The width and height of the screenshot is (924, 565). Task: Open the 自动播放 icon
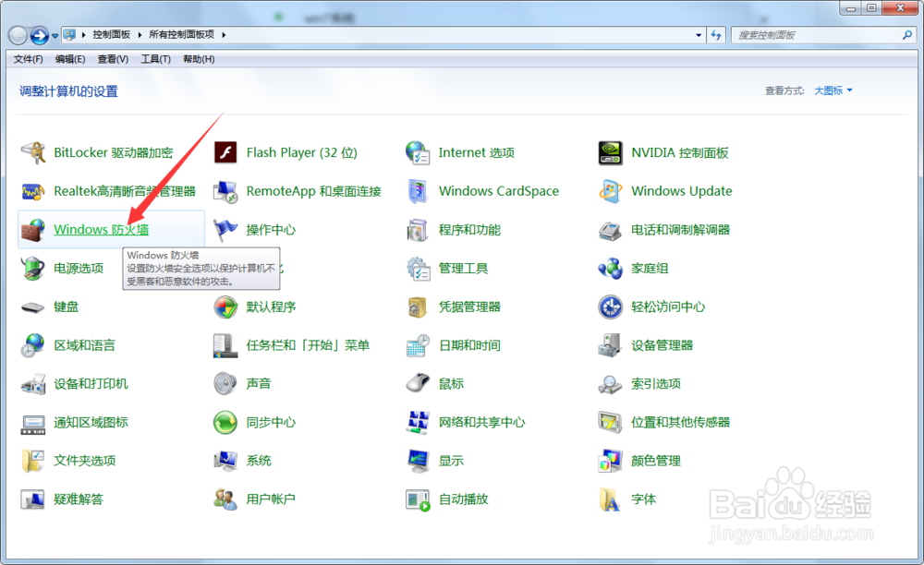click(x=418, y=499)
